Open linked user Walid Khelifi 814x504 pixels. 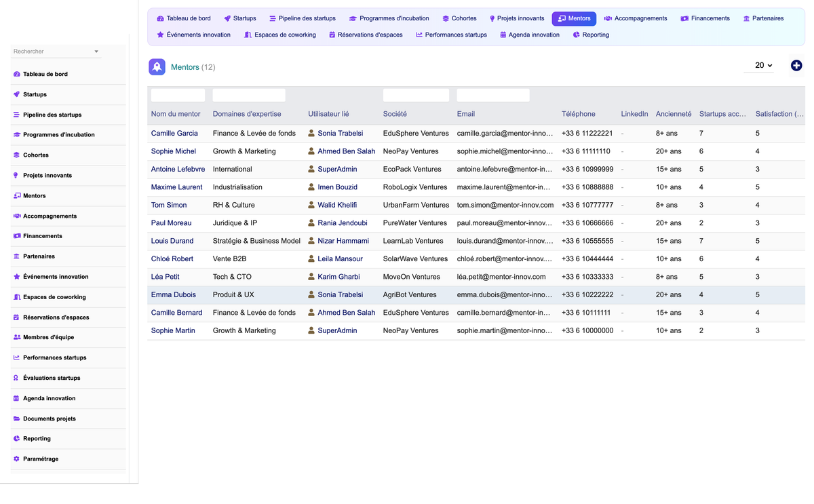click(x=337, y=205)
